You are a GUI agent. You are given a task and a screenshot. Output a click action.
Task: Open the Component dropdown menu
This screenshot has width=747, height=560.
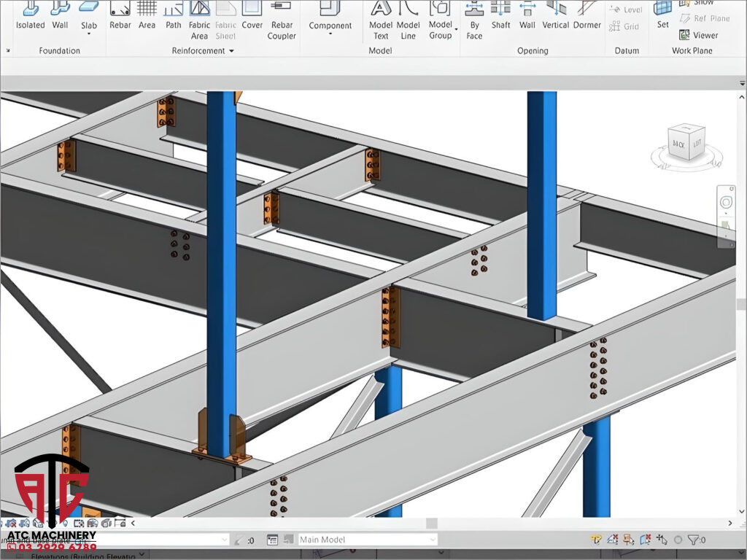pyautogui.click(x=330, y=34)
